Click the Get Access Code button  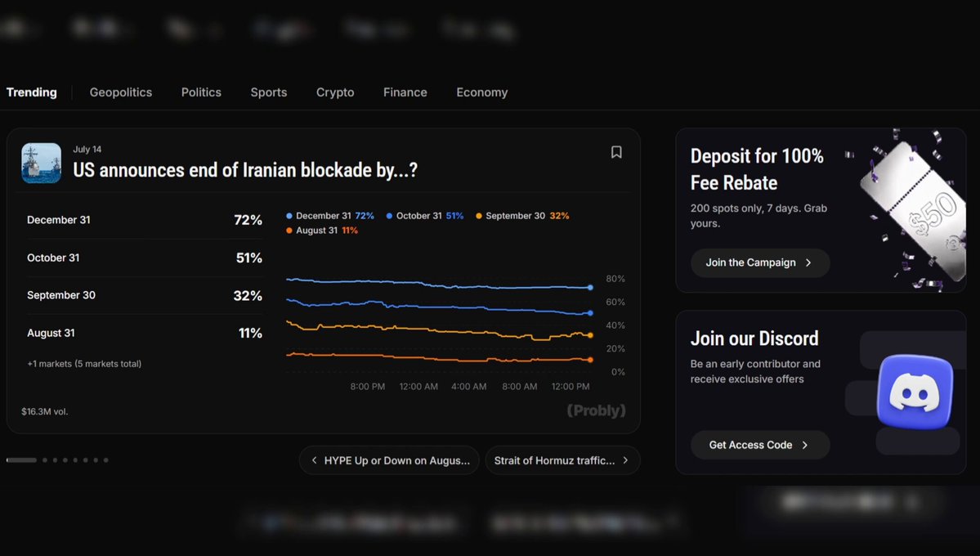coord(760,446)
